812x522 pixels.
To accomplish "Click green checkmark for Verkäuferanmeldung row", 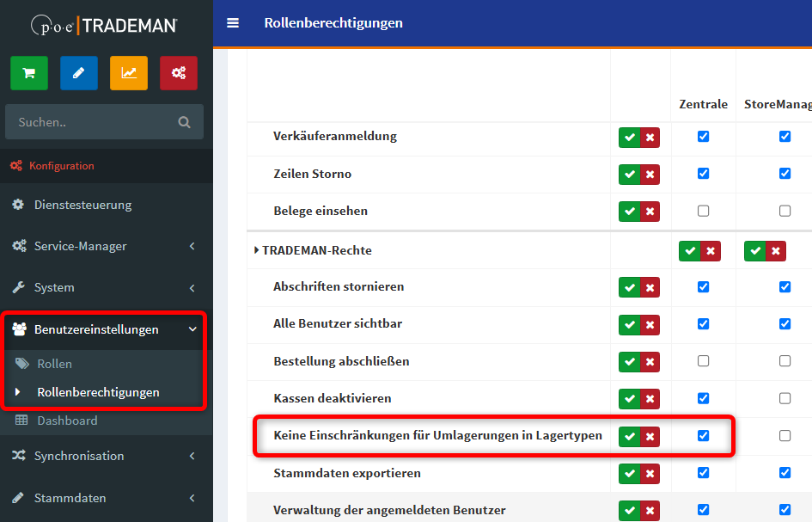I will click(629, 137).
